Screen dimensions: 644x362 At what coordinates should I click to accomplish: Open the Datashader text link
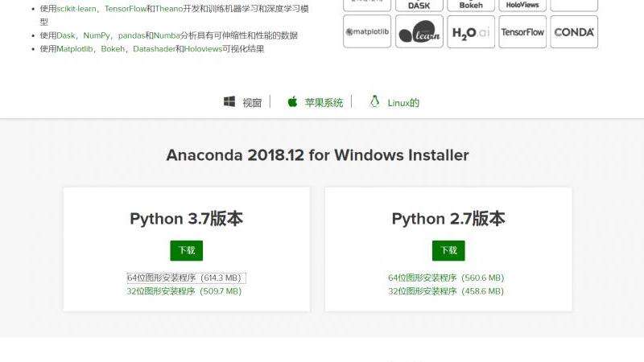pyautogui.click(x=154, y=49)
